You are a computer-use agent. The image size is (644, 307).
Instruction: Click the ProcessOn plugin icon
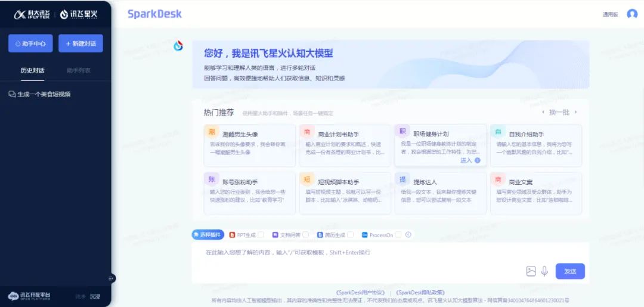tap(364, 235)
